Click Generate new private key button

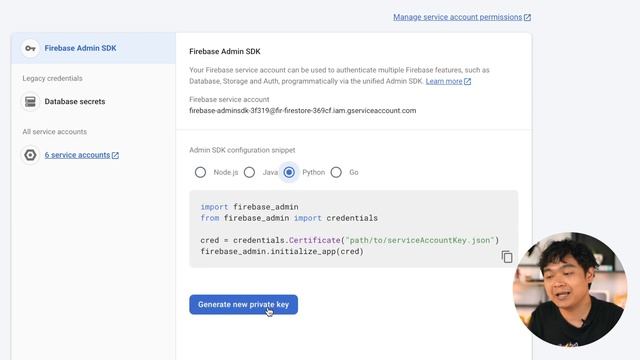click(243, 304)
